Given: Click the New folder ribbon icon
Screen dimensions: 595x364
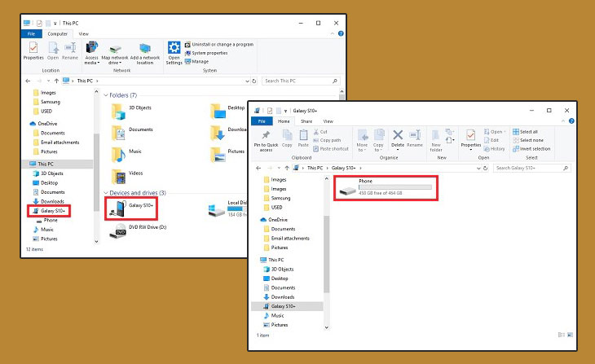Looking at the screenshot, I should pos(436,138).
